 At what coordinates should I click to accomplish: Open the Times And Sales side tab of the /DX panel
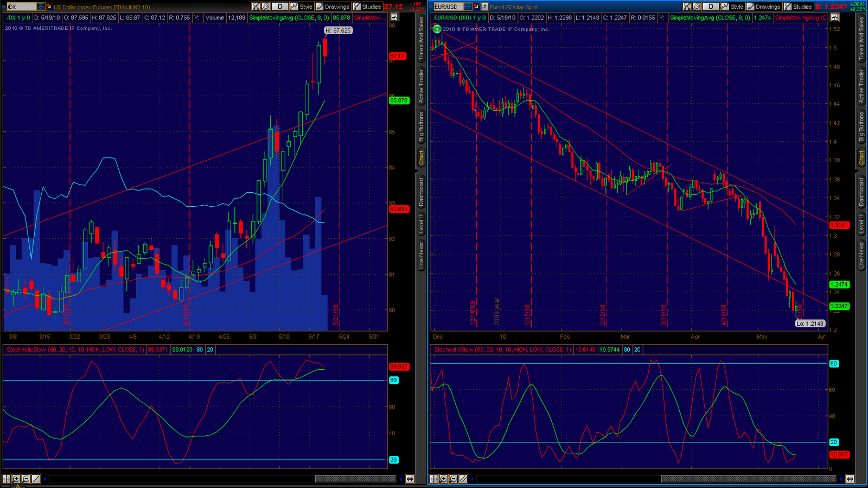(x=421, y=38)
